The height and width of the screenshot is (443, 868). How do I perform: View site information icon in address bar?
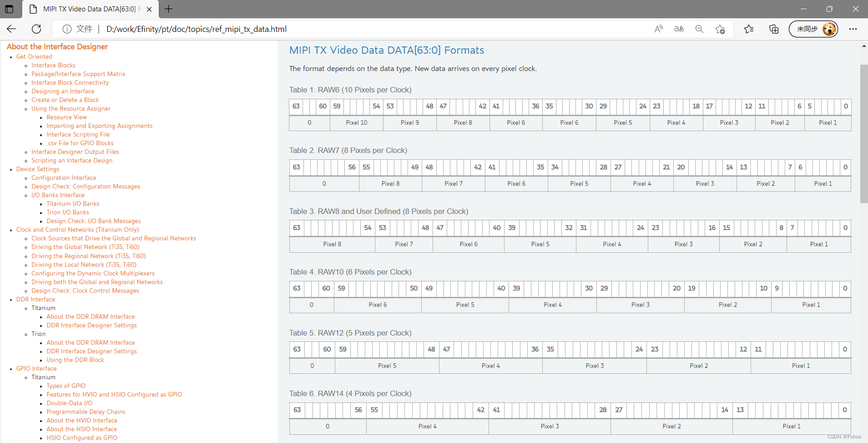coord(67,29)
